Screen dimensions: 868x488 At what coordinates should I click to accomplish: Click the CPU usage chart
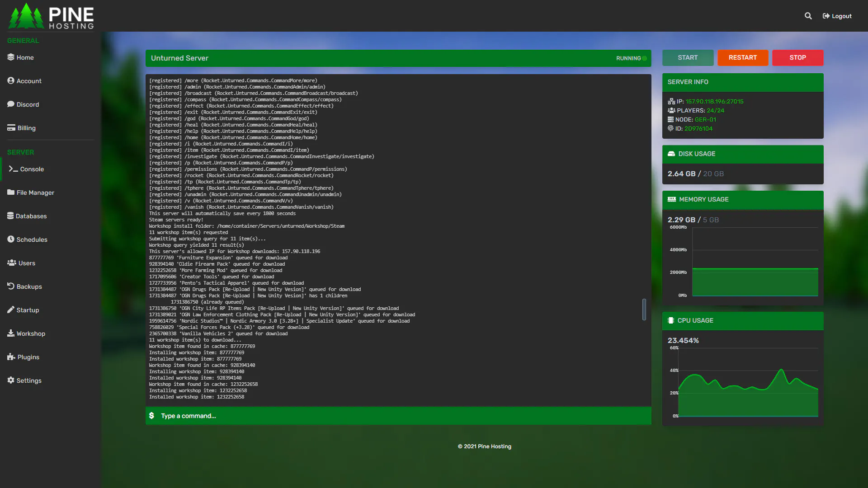[743, 382]
